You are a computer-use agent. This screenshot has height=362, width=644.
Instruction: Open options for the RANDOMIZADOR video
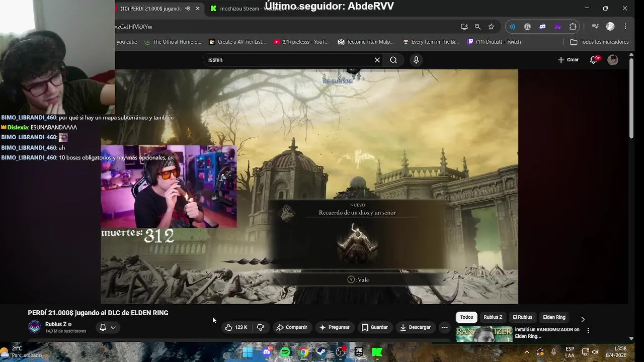[x=588, y=330]
